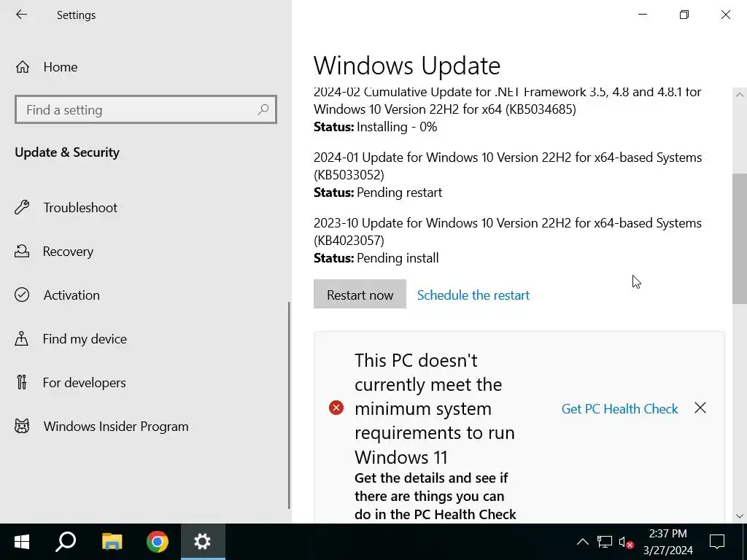The image size is (747, 560).
Task: Click the left sidebar scrollbar
Action: 289,405
